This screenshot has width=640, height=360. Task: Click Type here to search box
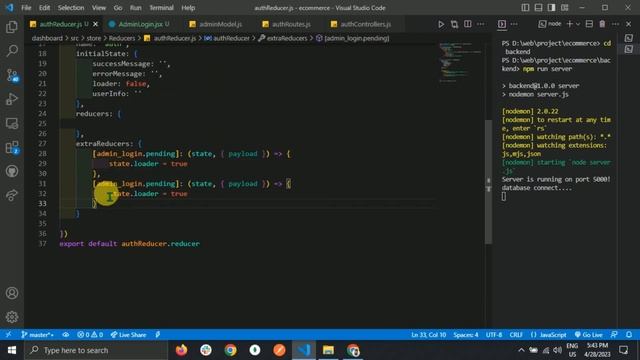coord(96,350)
